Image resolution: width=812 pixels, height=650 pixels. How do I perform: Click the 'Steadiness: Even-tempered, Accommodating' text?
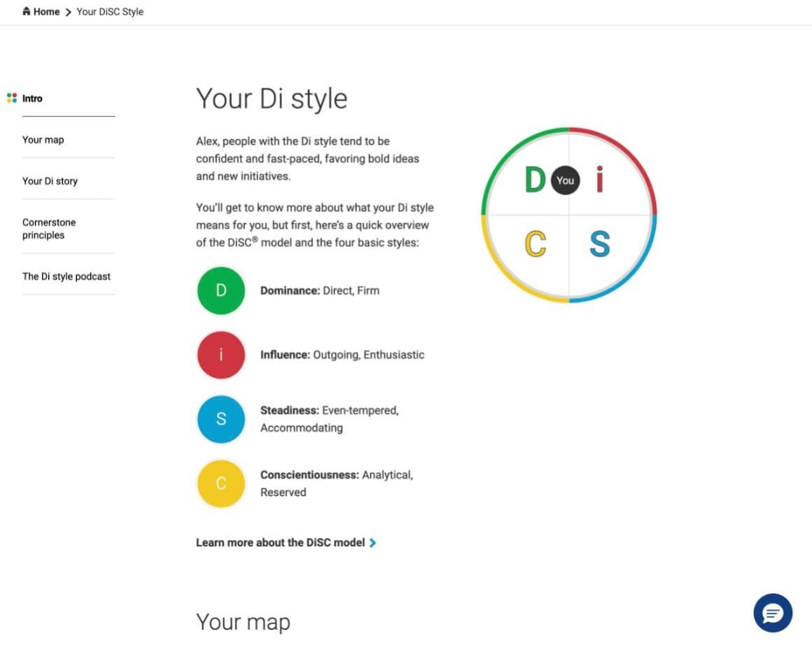click(330, 419)
